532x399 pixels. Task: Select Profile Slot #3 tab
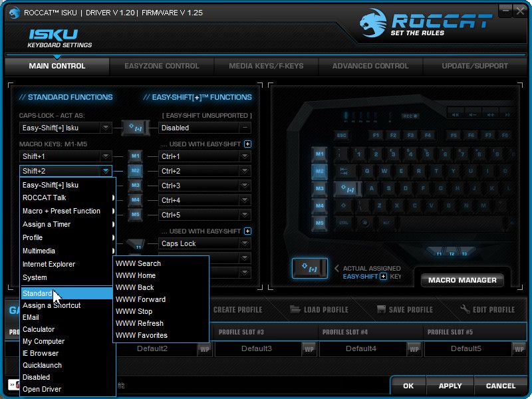[267, 332]
